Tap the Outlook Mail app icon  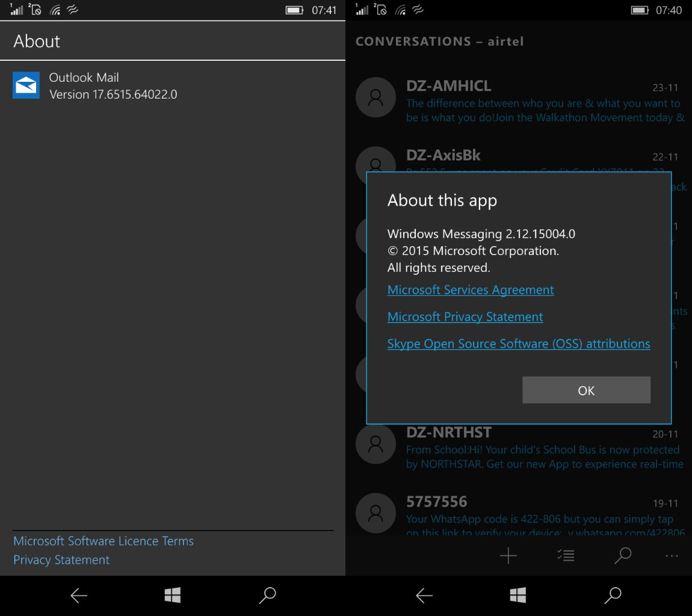[26, 85]
